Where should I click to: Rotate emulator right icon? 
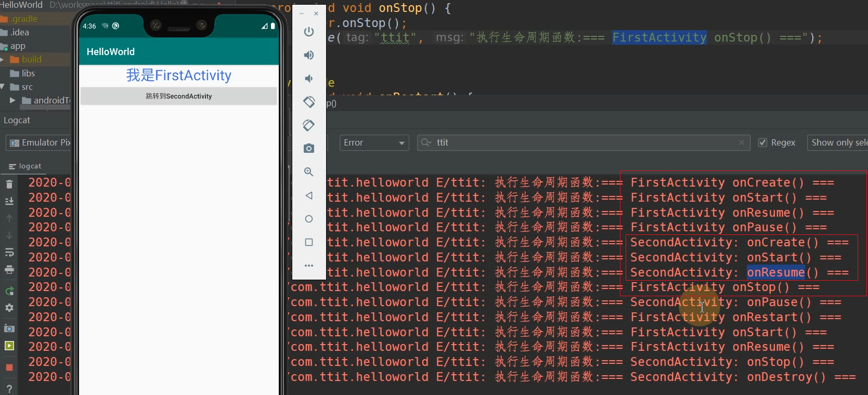(309, 125)
